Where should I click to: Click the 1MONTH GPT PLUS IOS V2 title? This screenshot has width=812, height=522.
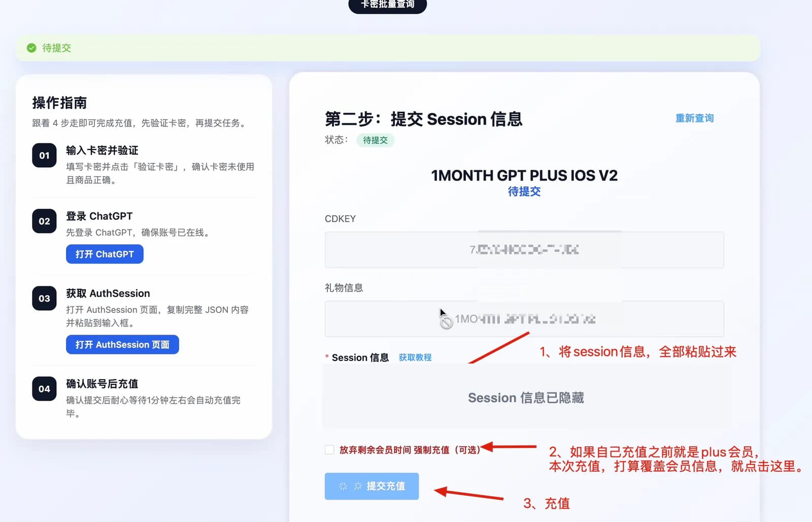click(x=524, y=175)
